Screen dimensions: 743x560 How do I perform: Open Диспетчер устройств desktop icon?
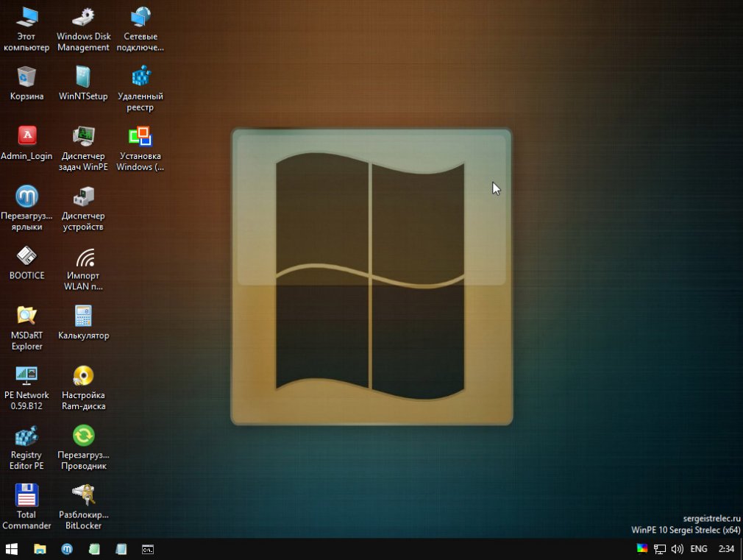pyautogui.click(x=83, y=208)
